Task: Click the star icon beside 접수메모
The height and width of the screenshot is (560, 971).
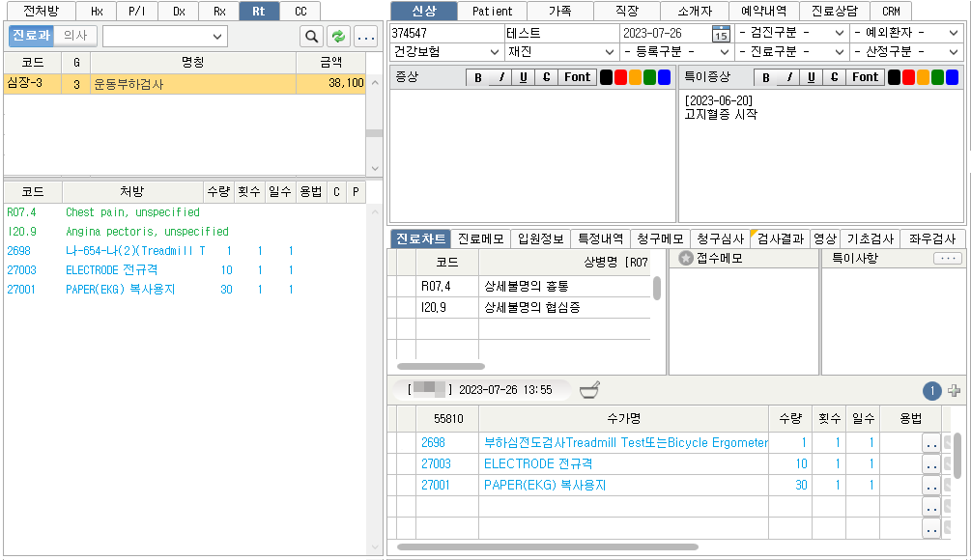Action: pos(686,258)
